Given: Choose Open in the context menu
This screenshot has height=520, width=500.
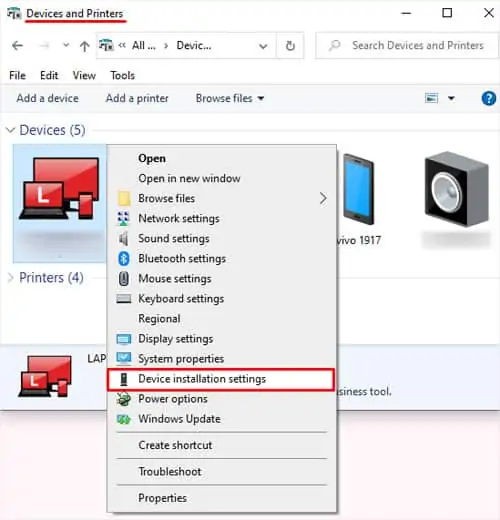Looking at the screenshot, I should coord(221,158).
